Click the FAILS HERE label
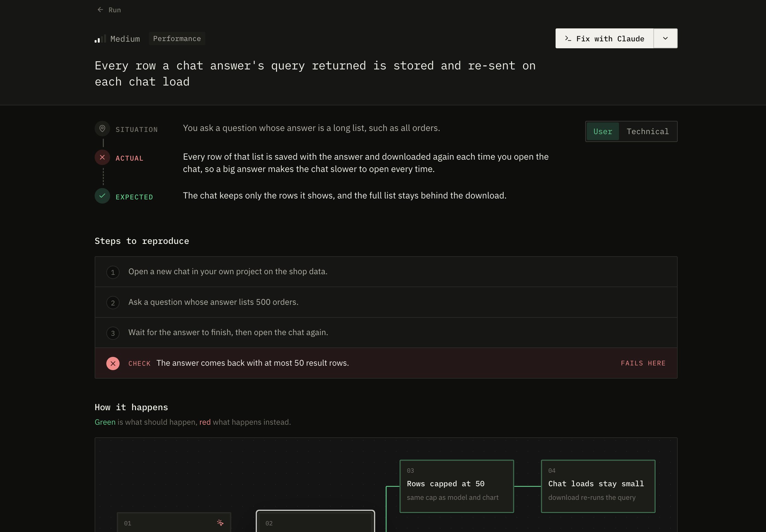Image resolution: width=766 pixels, height=532 pixels. tap(643, 363)
